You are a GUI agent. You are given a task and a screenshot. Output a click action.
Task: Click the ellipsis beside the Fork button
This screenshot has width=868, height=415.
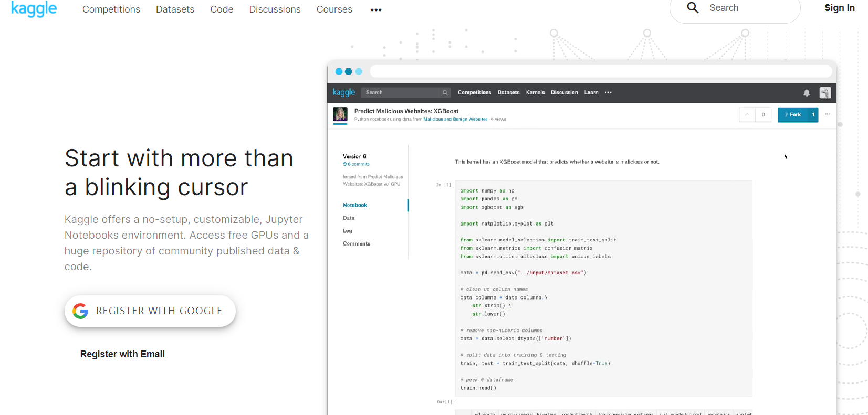coord(827,114)
